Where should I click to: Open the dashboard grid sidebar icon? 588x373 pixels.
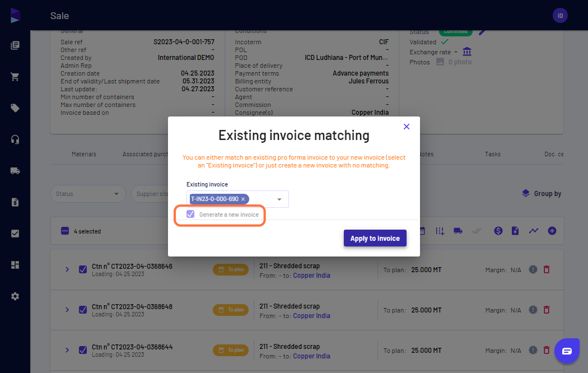click(x=15, y=265)
